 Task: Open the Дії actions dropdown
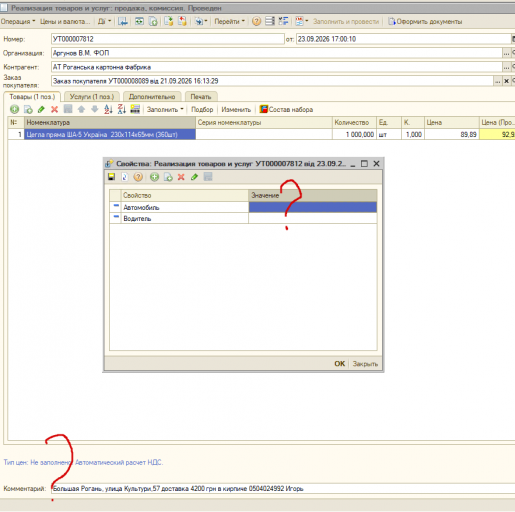[x=104, y=21]
